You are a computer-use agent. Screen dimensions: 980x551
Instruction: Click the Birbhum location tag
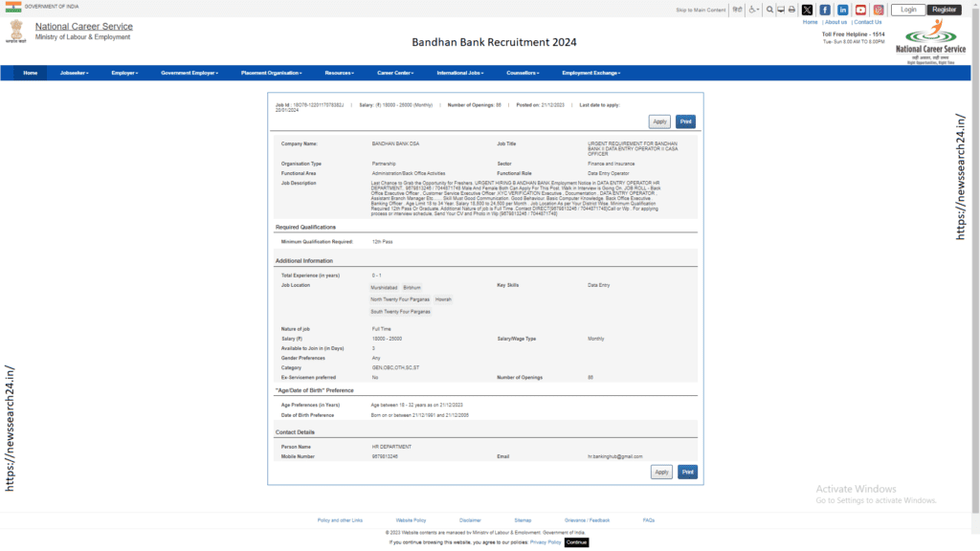pyautogui.click(x=412, y=288)
